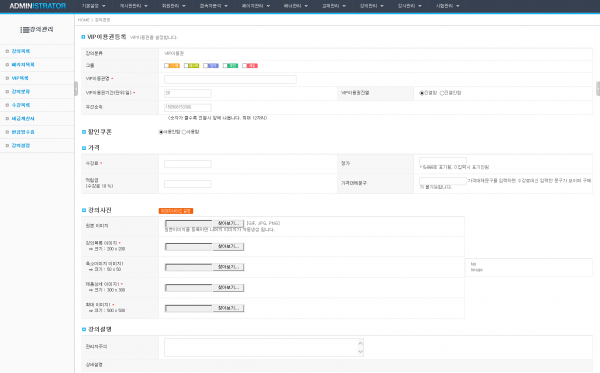Check the orange group checkbox

coord(166,66)
